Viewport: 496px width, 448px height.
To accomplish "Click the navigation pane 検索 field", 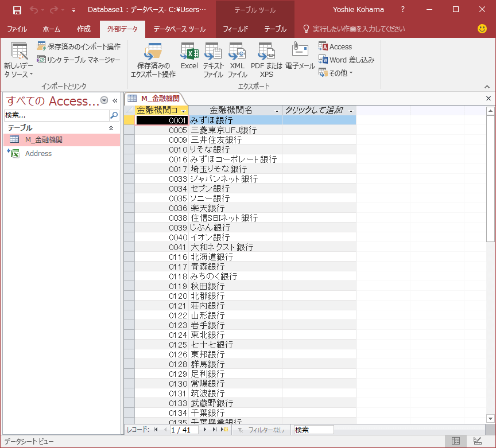I will [56, 115].
